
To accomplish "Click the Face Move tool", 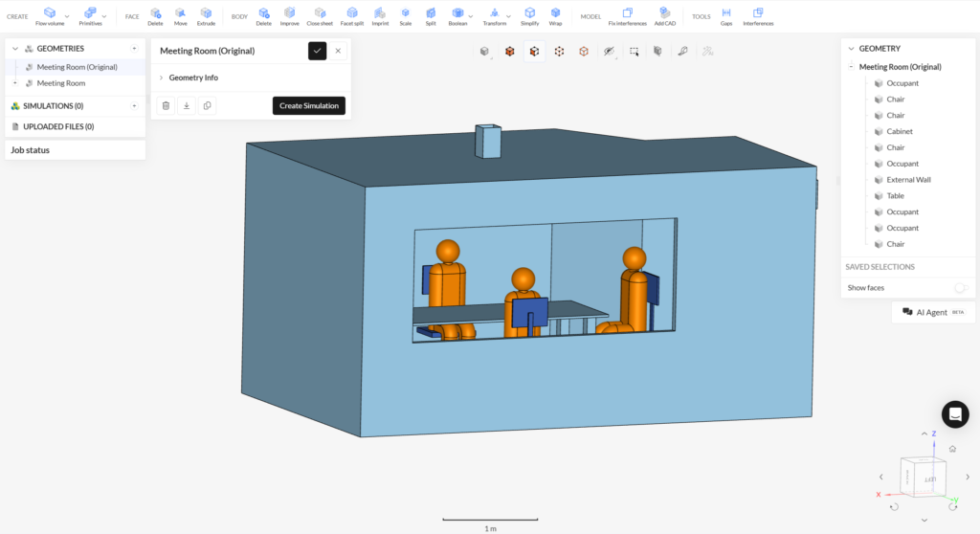I will (x=180, y=16).
